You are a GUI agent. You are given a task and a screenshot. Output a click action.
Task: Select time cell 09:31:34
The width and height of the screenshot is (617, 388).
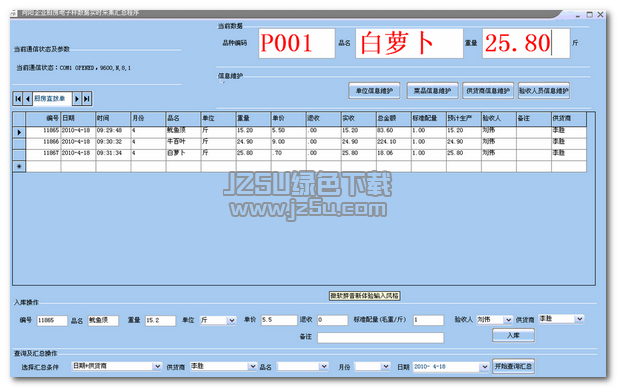pyautogui.click(x=113, y=155)
